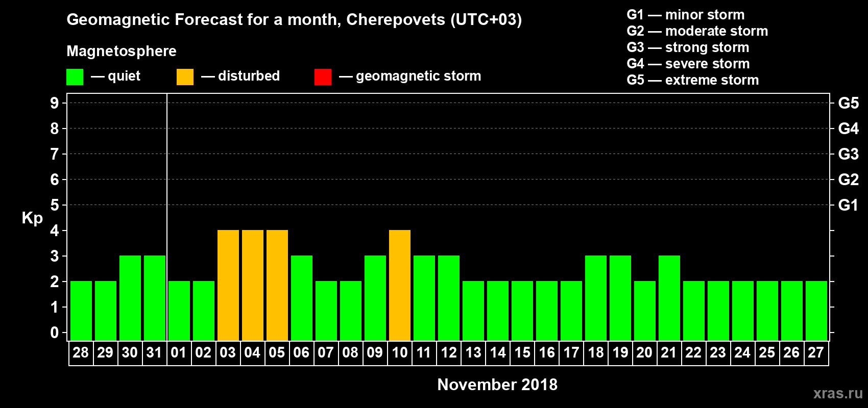The width and height of the screenshot is (868, 408).
Task: Click the date label 08
Action: [350, 352]
